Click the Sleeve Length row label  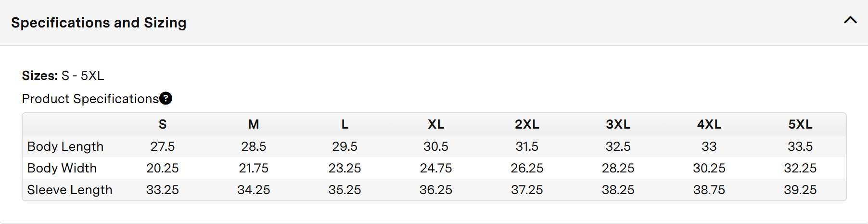[70, 190]
